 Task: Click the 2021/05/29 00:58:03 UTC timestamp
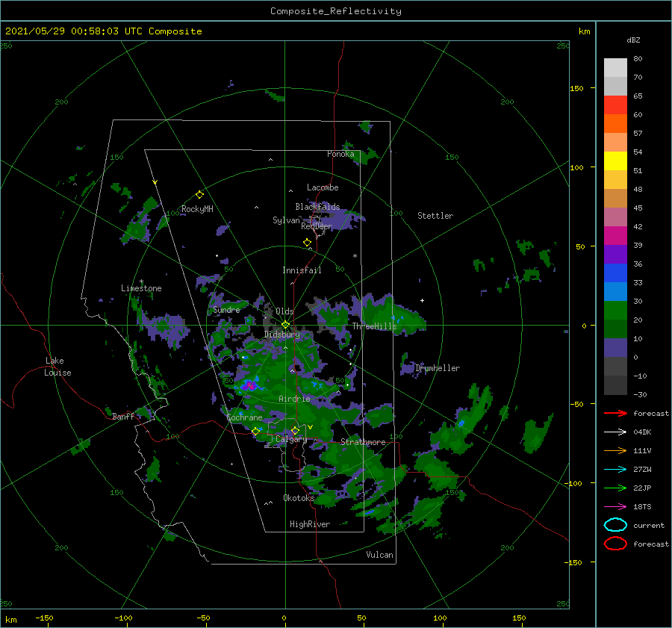[x=103, y=31]
